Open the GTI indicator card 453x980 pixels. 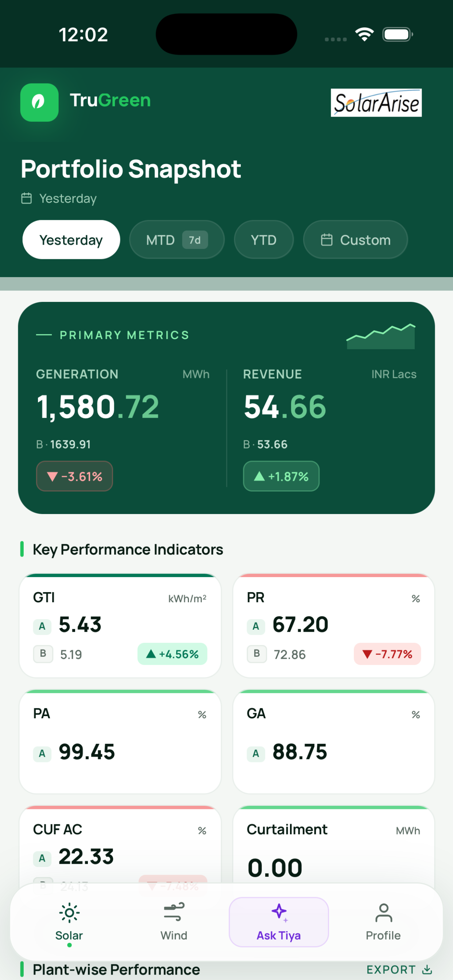120,625
